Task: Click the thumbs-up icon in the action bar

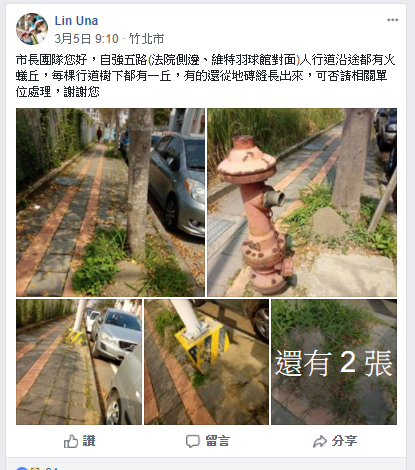Action: pyautogui.click(x=71, y=441)
